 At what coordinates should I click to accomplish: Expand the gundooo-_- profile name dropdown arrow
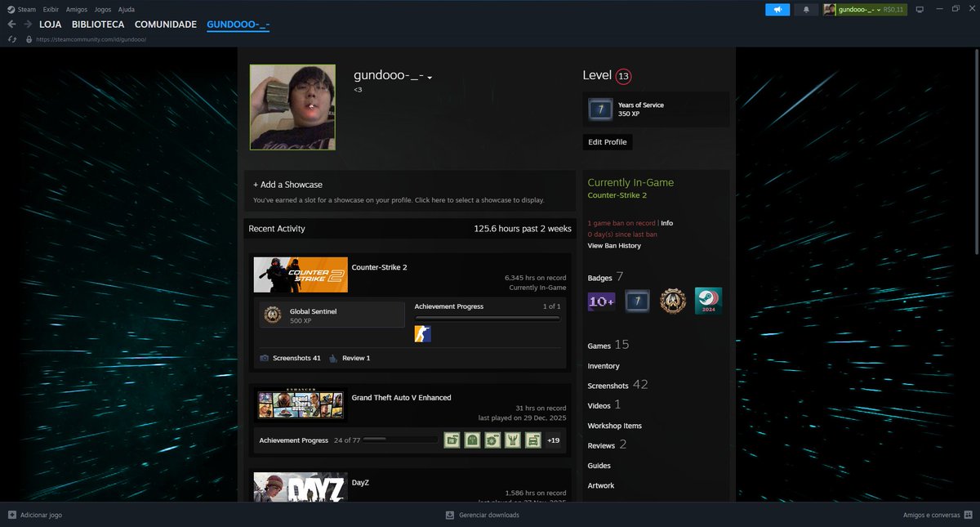coord(430,78)
